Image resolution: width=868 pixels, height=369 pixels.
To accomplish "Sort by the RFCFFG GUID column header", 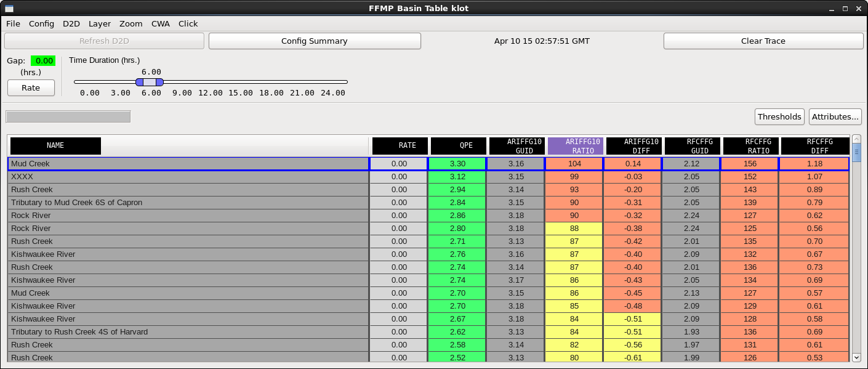I will (693, 146).
